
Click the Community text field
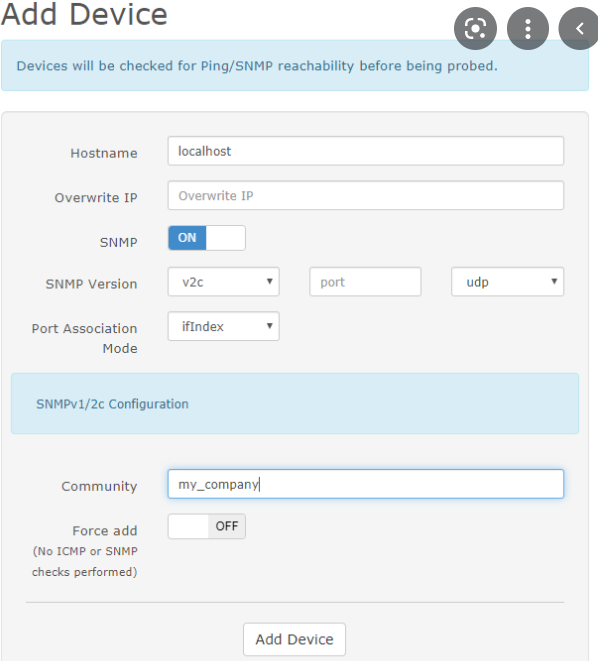tap(365, 484)
